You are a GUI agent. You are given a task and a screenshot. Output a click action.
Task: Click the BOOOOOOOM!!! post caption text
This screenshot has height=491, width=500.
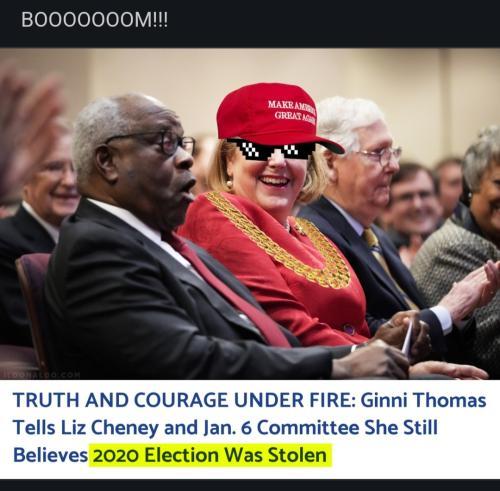(94, 20)
